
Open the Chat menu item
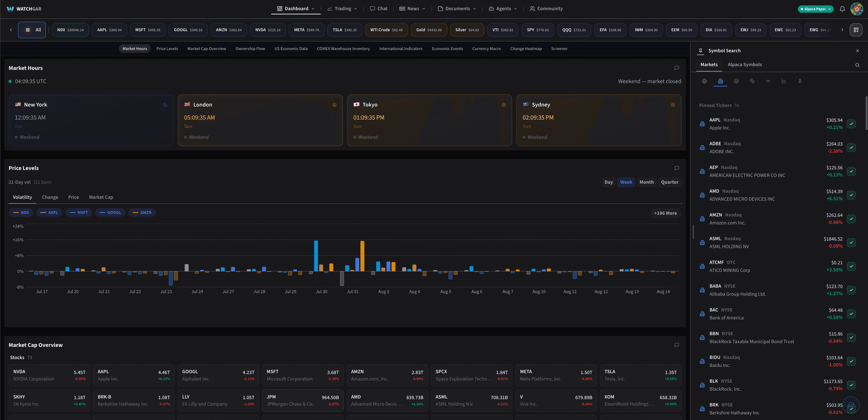click(x=378, y=9)
